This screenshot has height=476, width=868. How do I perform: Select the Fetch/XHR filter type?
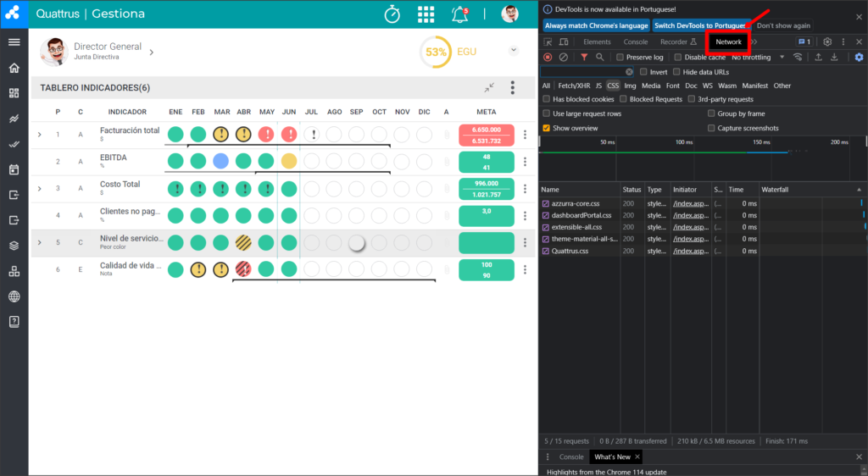pyautogui.click(x=574, y=86)
